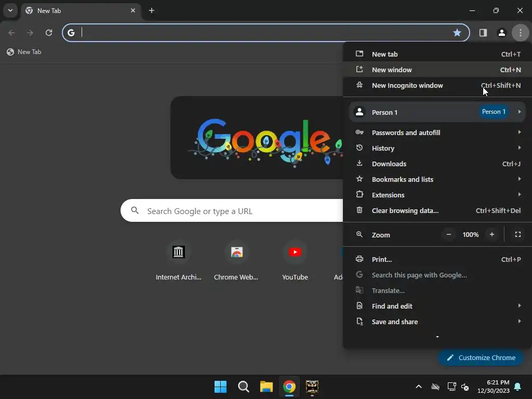This screenshot has height=399, width=532.
Task: Decrease zoom with the minus button
Action: tap(448, 234)
